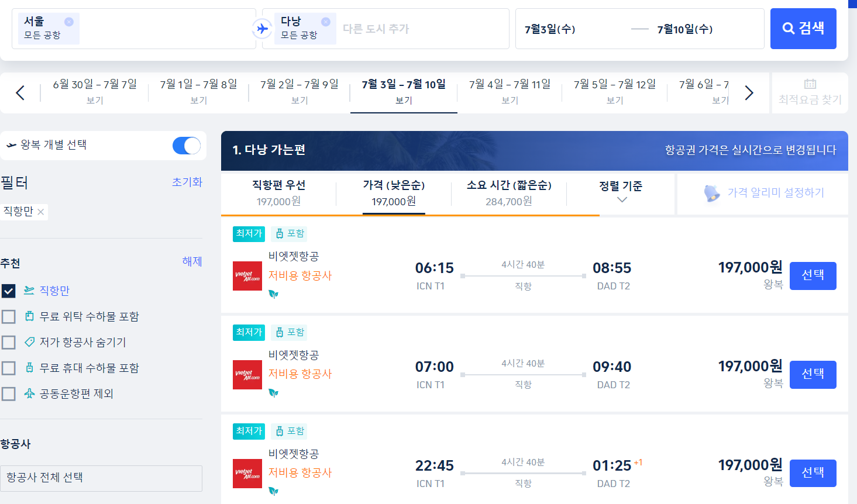Remove 서울 departure city with its x icon
Screen dimensions: 857x504
[69, 22]
